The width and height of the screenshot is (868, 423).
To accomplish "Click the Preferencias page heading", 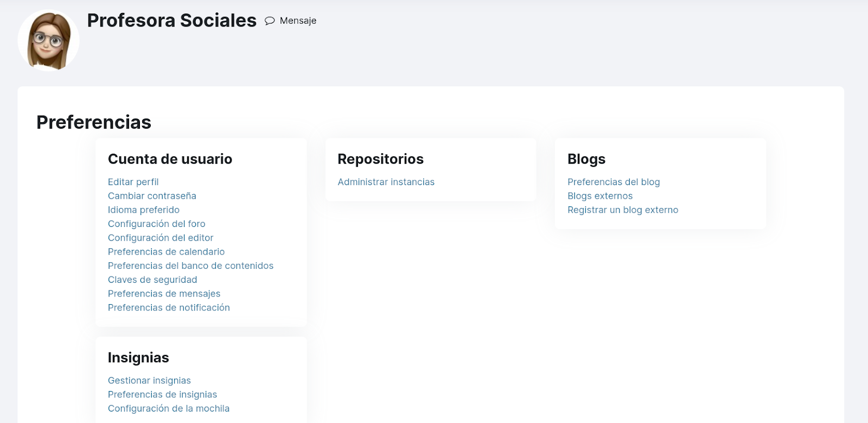I will (x=94, y=122).
